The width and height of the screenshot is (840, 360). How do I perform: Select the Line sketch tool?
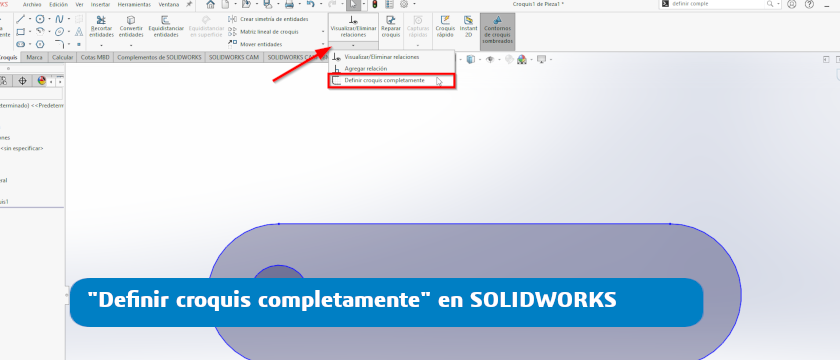click(20, 19)
